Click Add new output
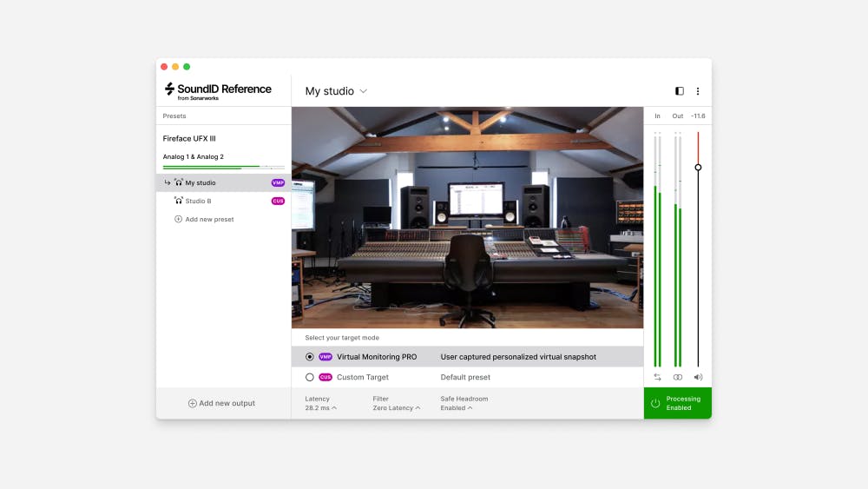The width and height of the screenshot is (868, 489). (x=222, y=404)
